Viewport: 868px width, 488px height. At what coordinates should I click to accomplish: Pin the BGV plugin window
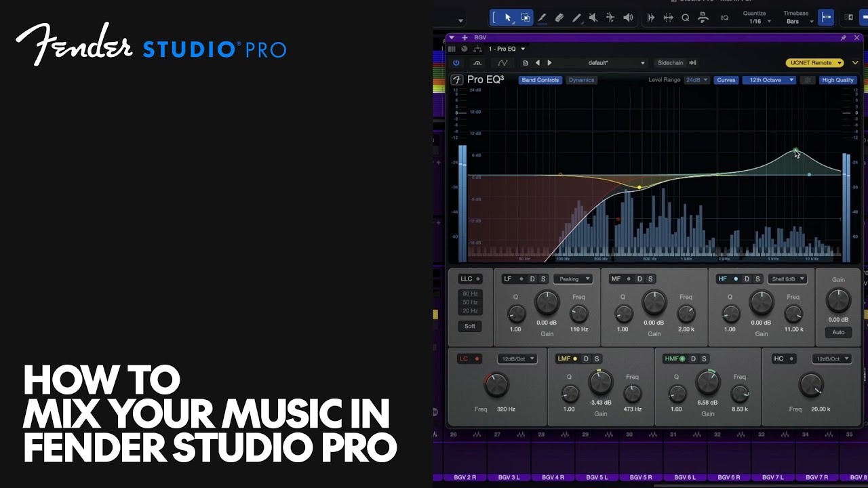pyautogui.click(x=843, y=38)
